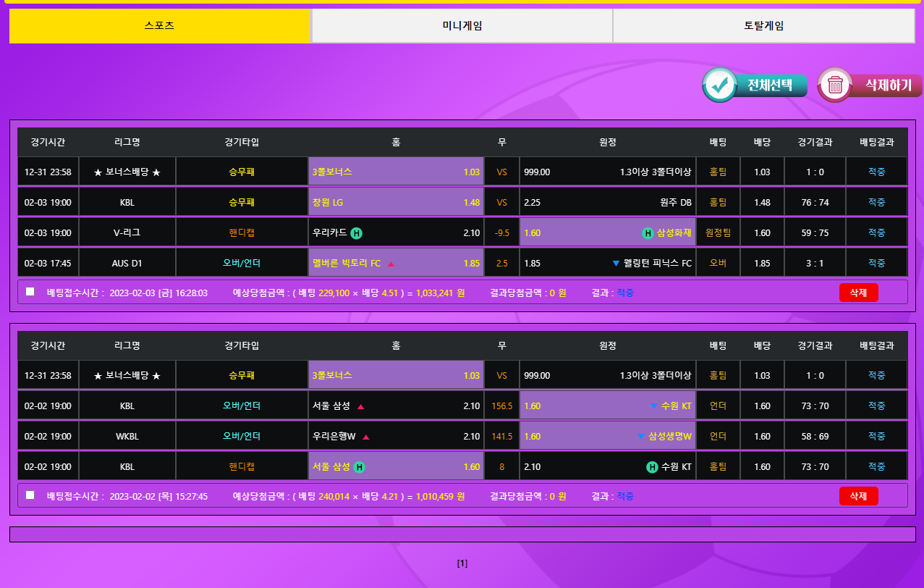Click the red up arrow beside 멜버른 빅토리 FC
The image size is (924, 588).
[391, 264]
